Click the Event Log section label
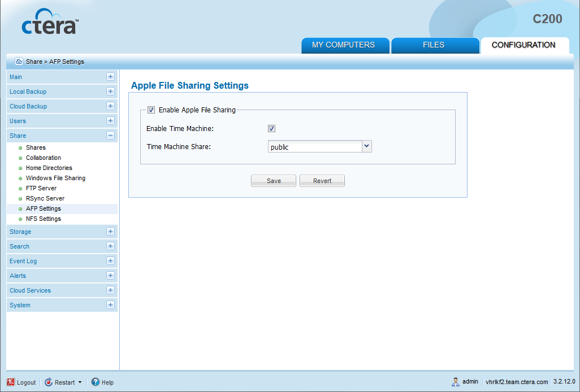580x392 pixels. click(23, 261)
